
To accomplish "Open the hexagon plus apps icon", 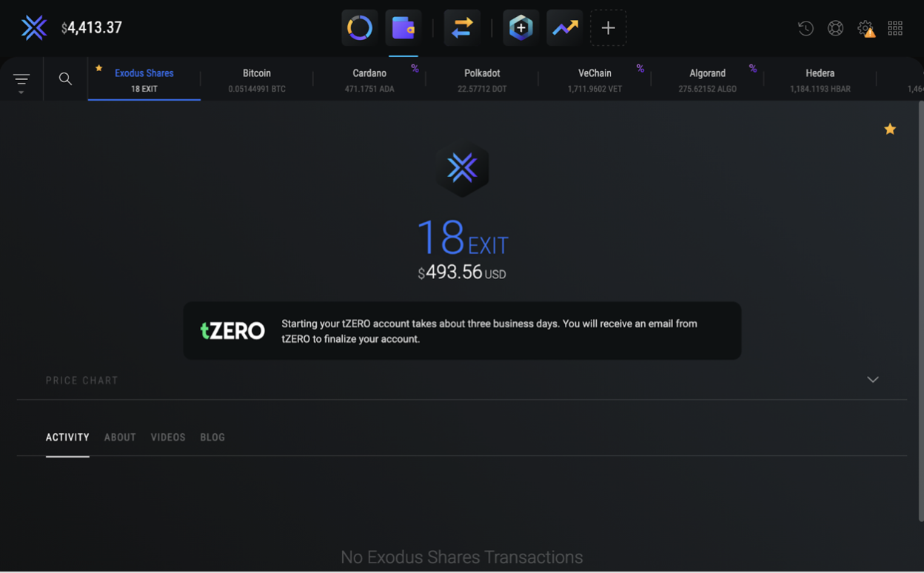I will click(x=520, y=28).
